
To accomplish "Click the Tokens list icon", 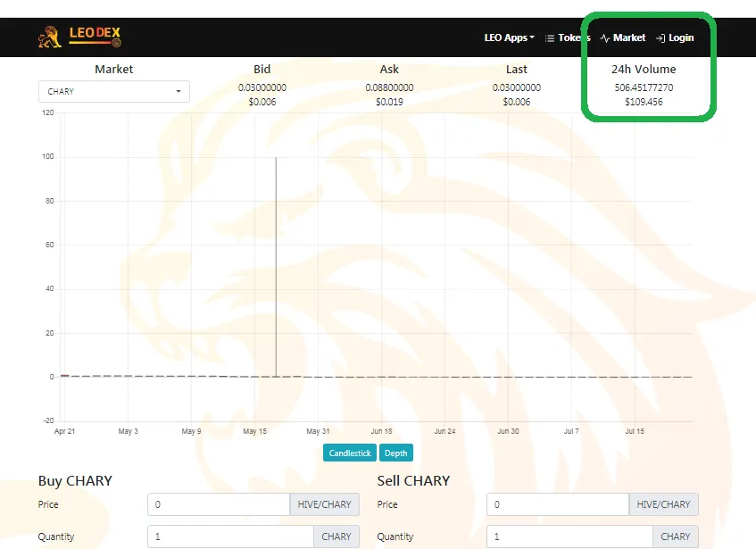I will point(550,38).
